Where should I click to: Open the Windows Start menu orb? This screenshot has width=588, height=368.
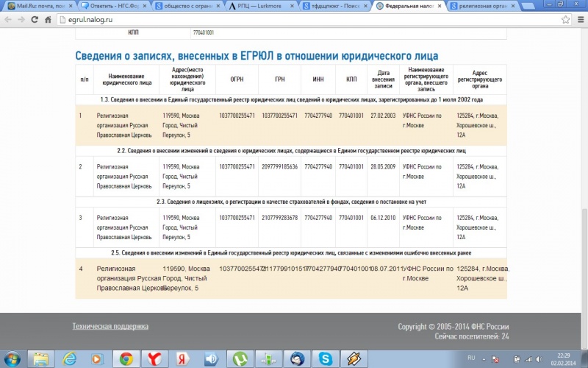(12, 359)
